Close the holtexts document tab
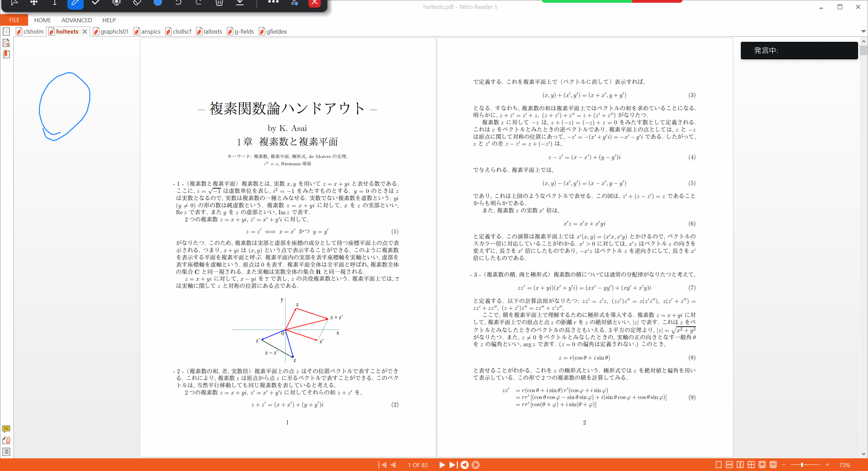Viewport: 868px width, 471px height. coord(85,31)
